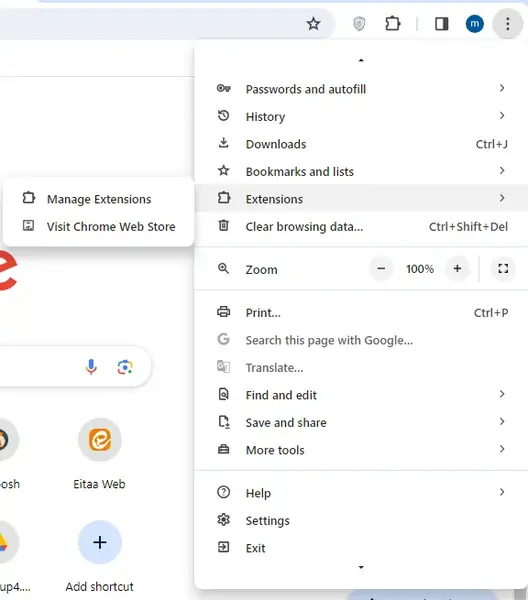
Task: Search by image with Google Lens icon
Action: (x=125, y=367)
